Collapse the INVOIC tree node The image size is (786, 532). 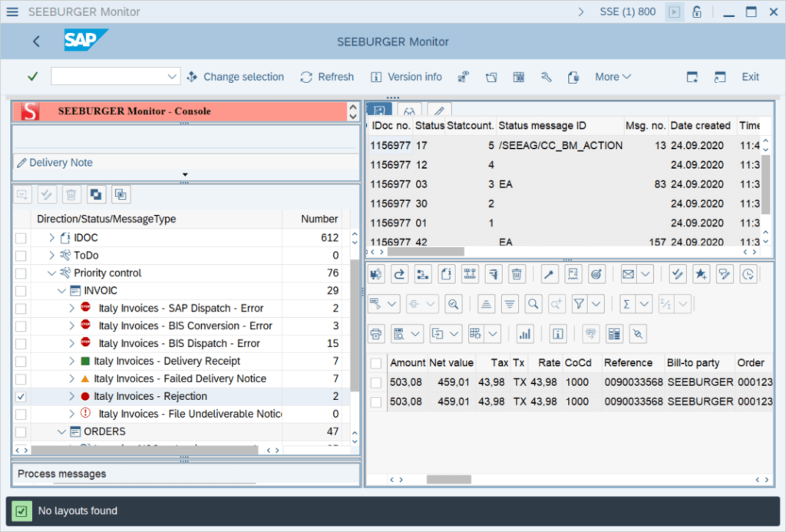coord(61,291)
